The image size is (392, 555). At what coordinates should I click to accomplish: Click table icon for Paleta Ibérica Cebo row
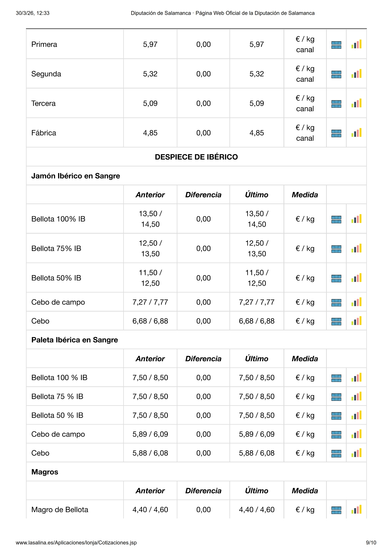(336, 454)
